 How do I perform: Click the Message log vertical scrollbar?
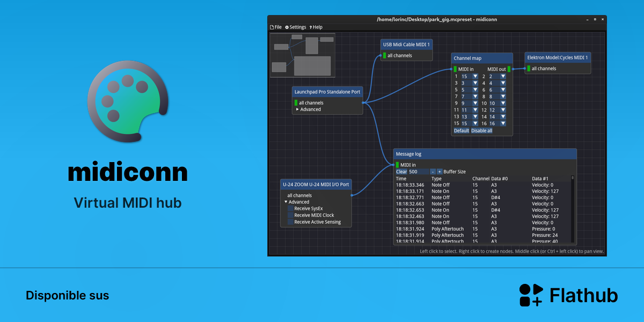point(573,209)
